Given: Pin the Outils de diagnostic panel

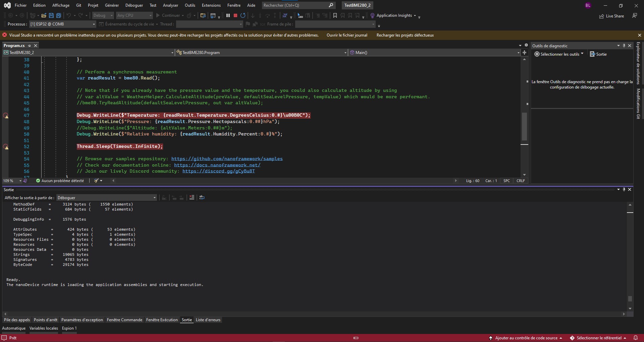Looking at the screenshot, I should pos(624,46).
